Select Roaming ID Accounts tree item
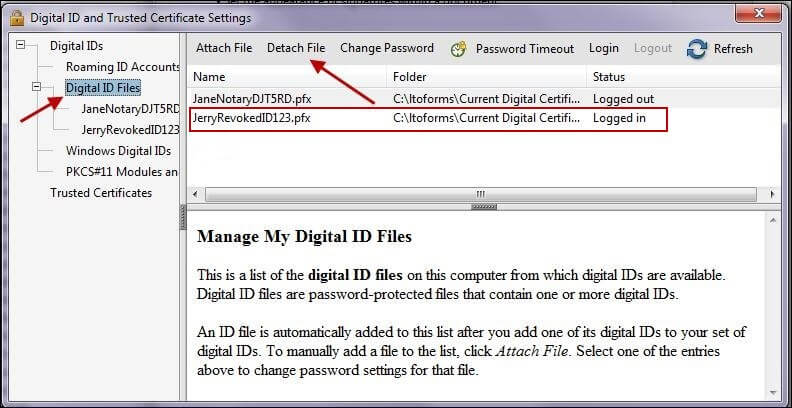Screen dimensions: 792x408 (x=122, y=67)
